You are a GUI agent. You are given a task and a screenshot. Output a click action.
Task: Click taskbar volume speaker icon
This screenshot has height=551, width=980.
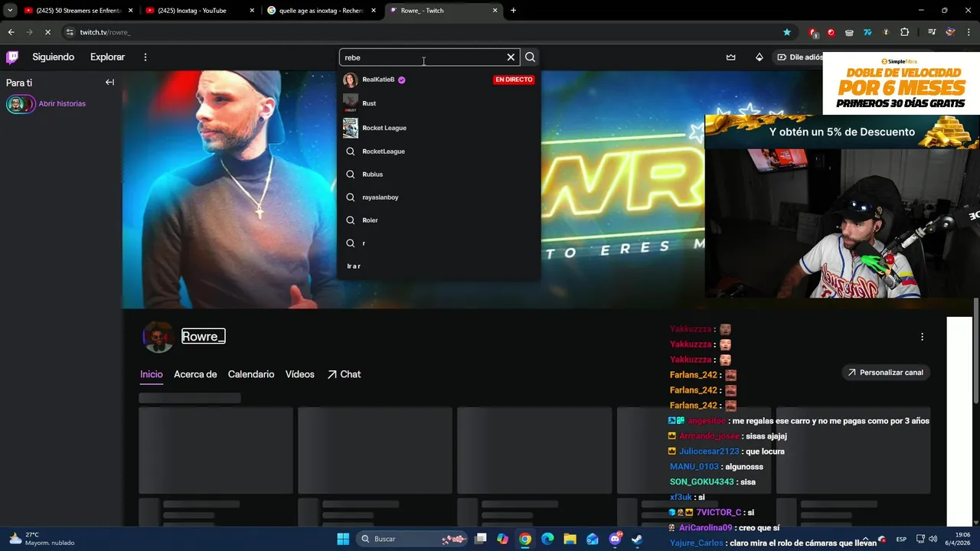tap(933, 539)
